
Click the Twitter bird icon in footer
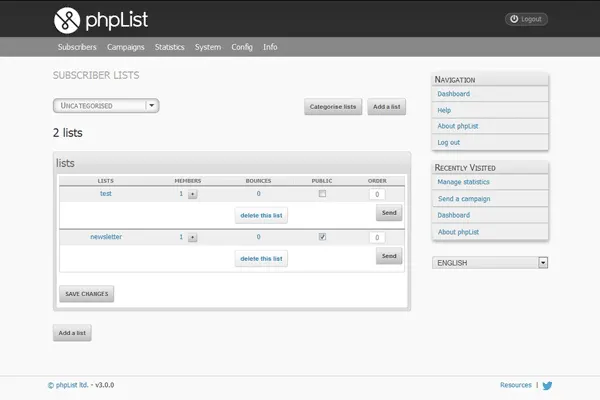[x=547, y=385]
